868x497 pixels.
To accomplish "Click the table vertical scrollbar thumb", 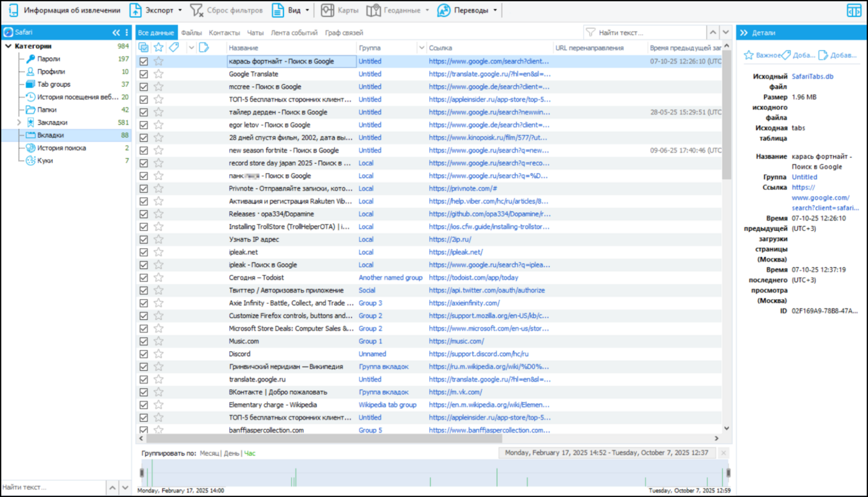I will (726, 115).
